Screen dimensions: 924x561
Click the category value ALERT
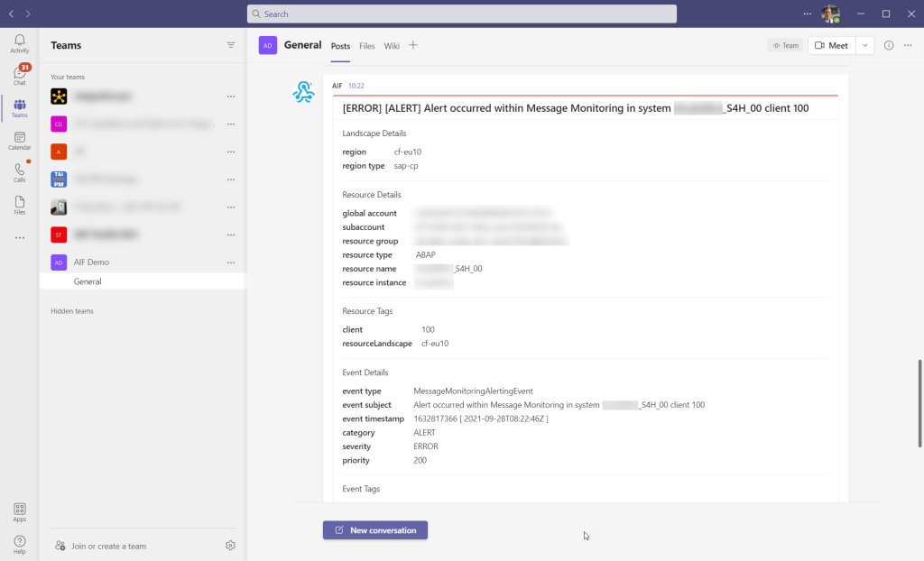[424, 433]
